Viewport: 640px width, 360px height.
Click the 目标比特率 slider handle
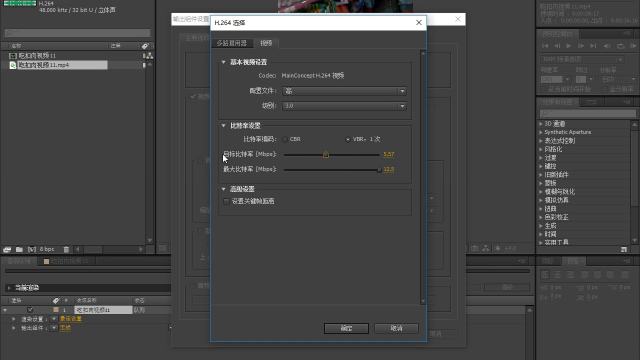pos(326,155)
